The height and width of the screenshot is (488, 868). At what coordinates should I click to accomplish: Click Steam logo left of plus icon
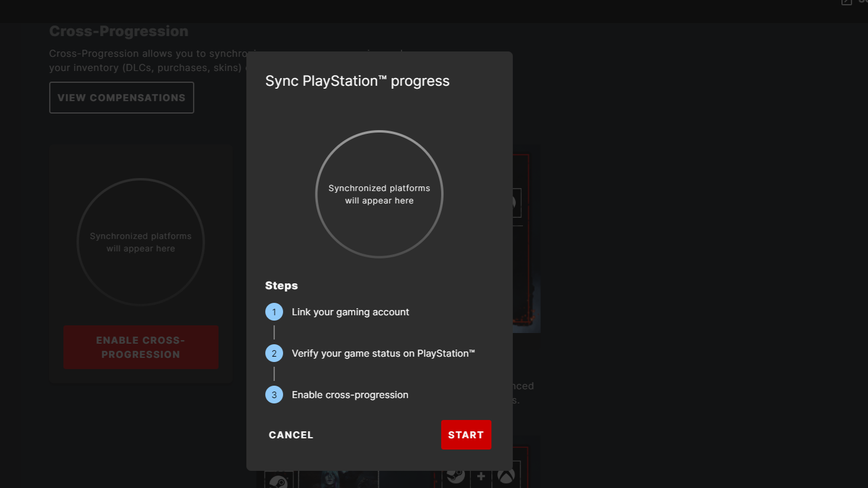click(x=455, y=476)
